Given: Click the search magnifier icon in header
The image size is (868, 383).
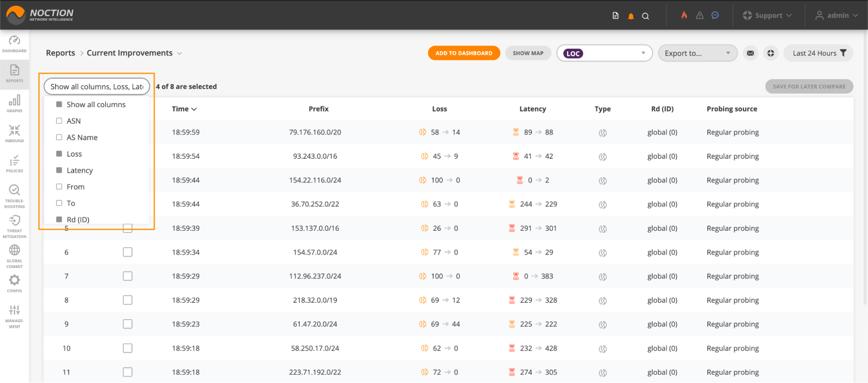Looking at the screenshot, I should click(645, 16).
